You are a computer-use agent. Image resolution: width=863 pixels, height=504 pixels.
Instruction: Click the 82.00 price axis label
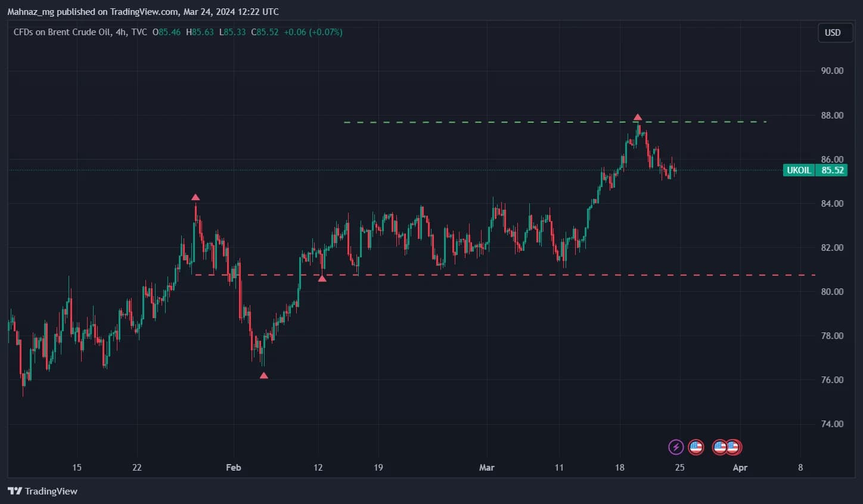(832, 247)
